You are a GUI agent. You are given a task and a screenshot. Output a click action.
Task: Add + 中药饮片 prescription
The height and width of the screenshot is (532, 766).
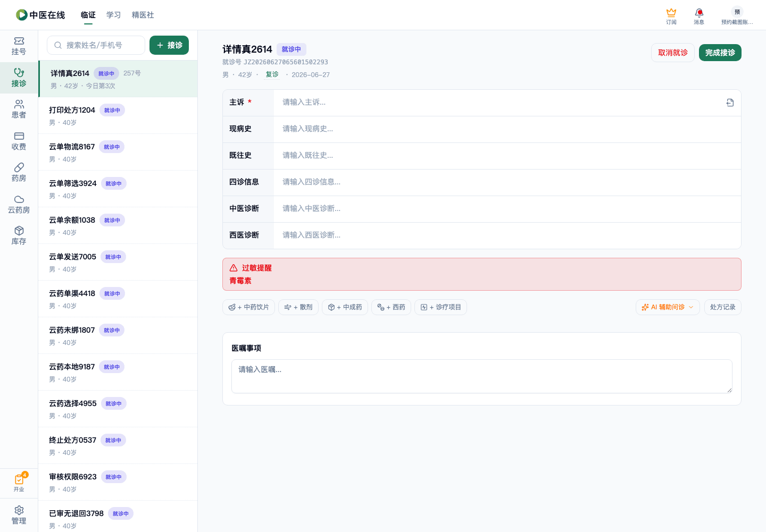[x=248, y=307]
